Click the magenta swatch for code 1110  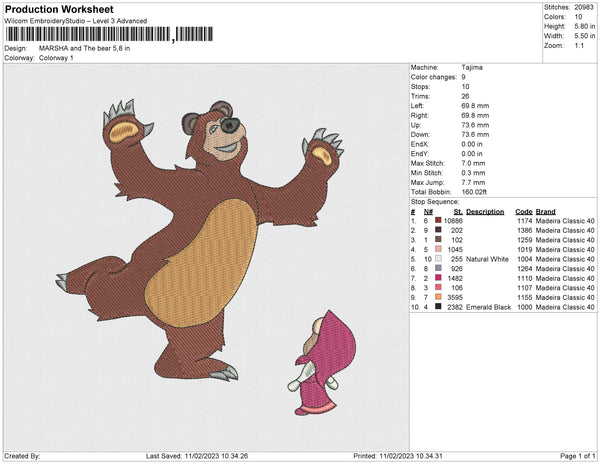438,278
